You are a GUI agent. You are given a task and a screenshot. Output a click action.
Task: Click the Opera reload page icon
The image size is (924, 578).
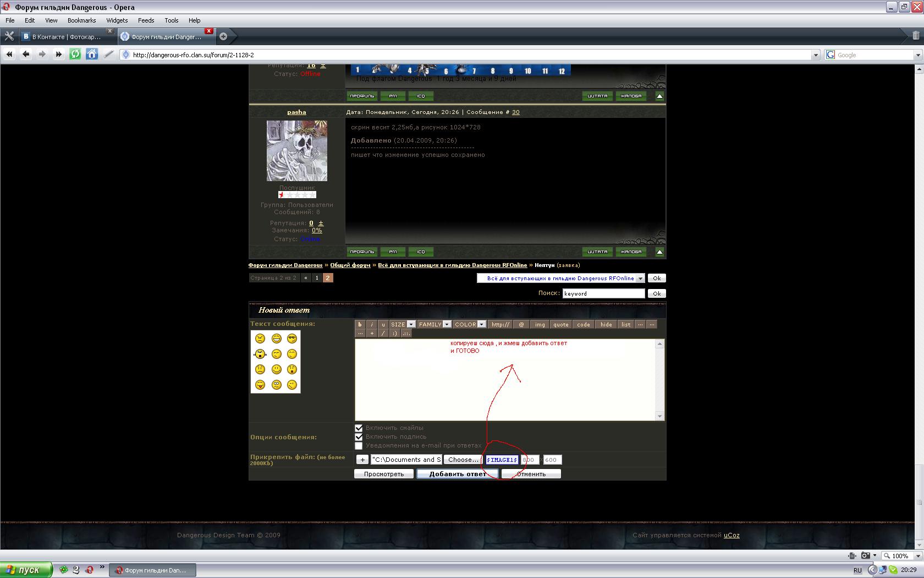pos(75,54)
